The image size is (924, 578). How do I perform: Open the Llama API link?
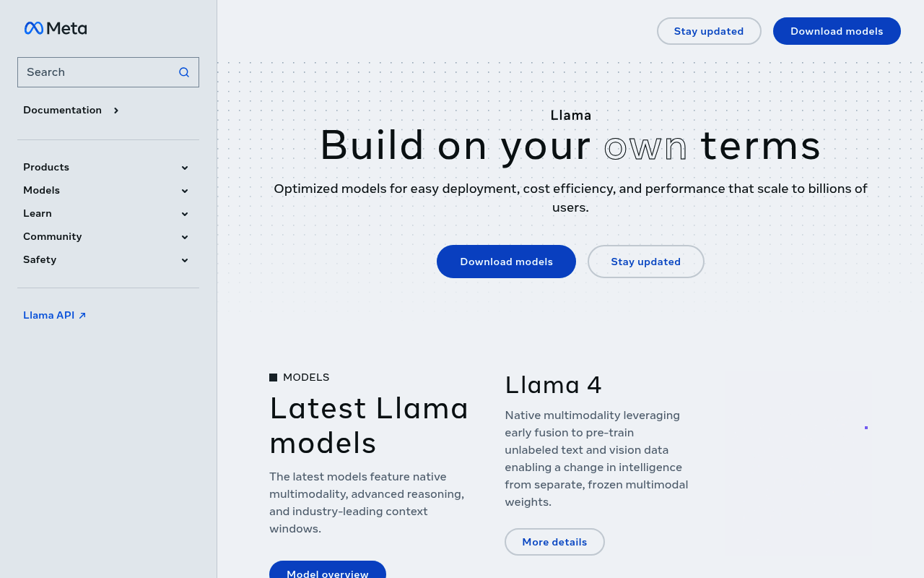(x=48, y=315)
